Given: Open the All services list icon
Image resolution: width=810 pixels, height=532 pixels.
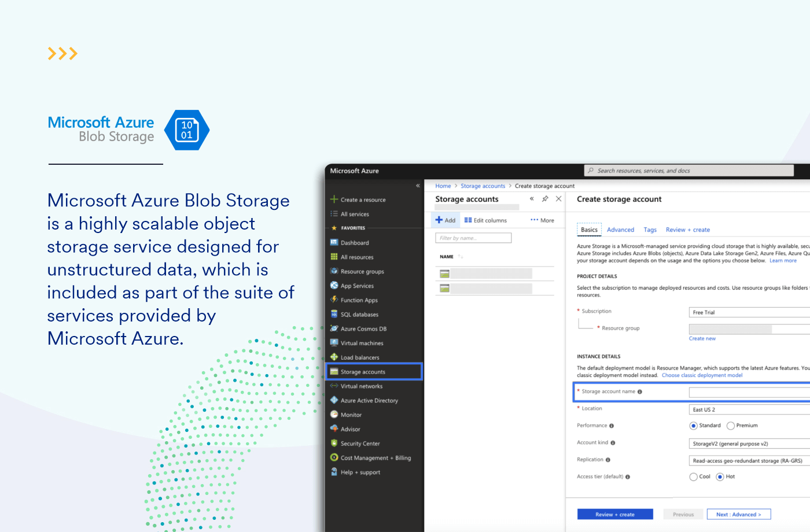Looking at the screenshot, I should coord(334,214).
